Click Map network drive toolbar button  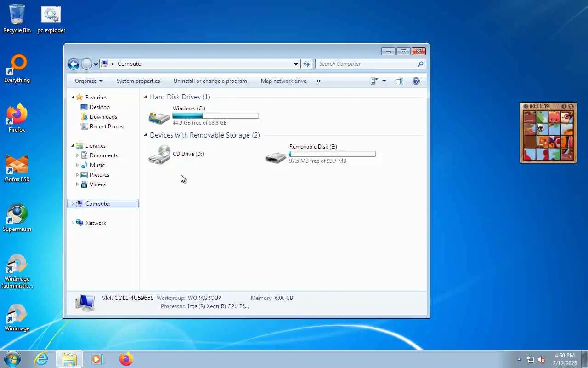click(283, 81)
